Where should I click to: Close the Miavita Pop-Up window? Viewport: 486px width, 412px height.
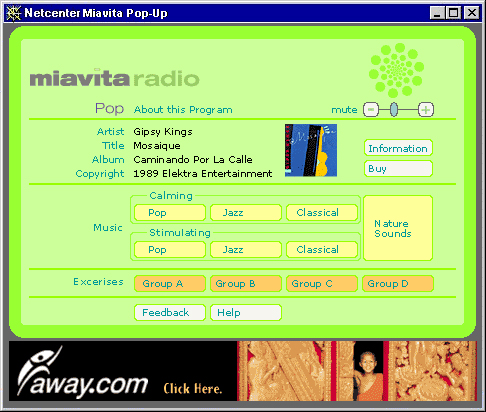(x=472, y=13)
